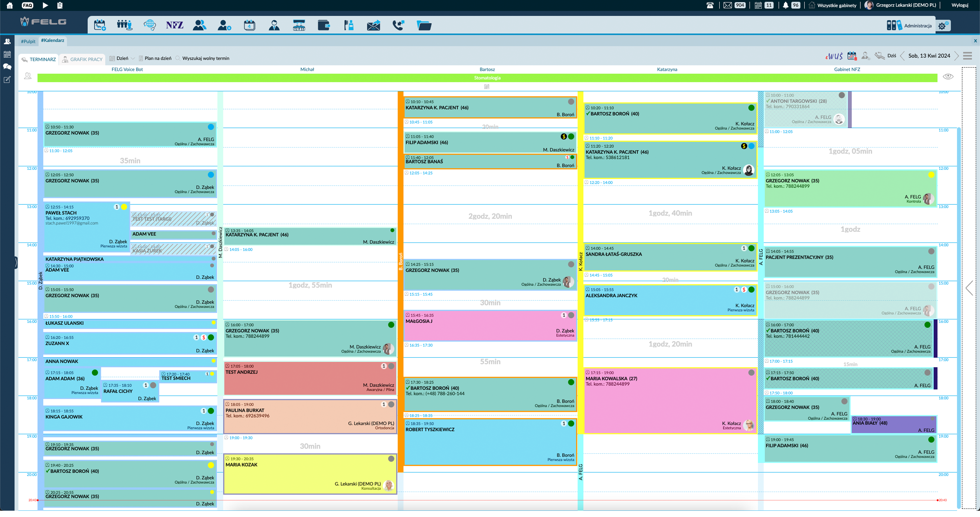
Task: Click Wyszukaj wolny termin
Action: pos(206,59)
